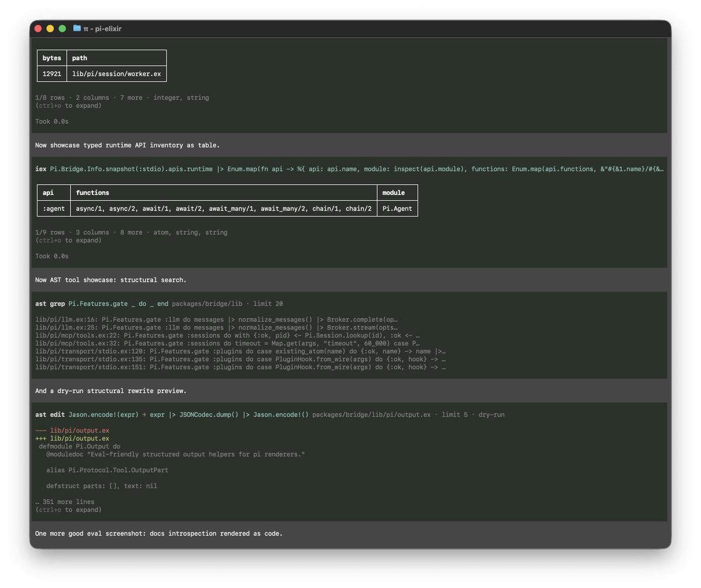Viewport: 701px width, 588px height.
Task: Expand the collapsed bytes/path table via '(ctrl+o to expand)'
Action: 68,106
